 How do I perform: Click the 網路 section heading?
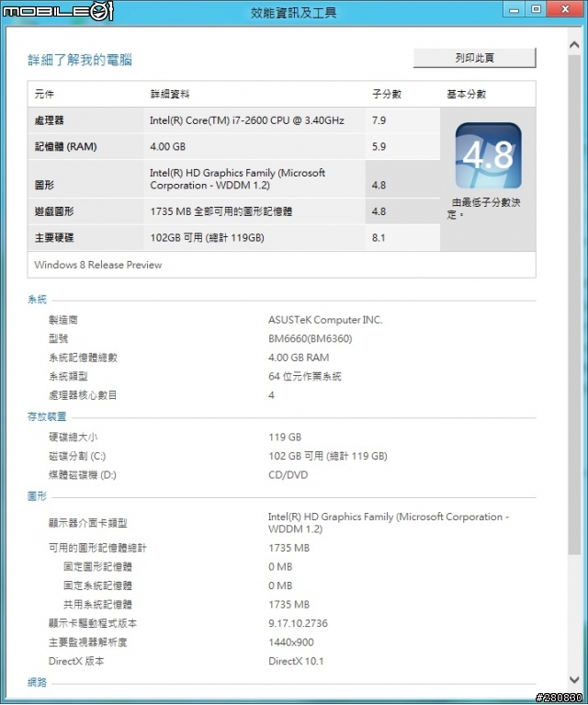pos(37,682)
